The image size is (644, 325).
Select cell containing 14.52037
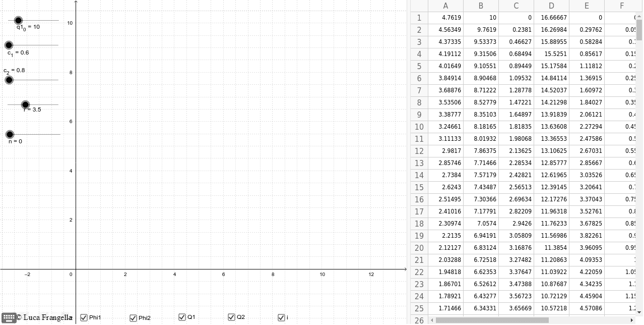click(x=551, y=90)
